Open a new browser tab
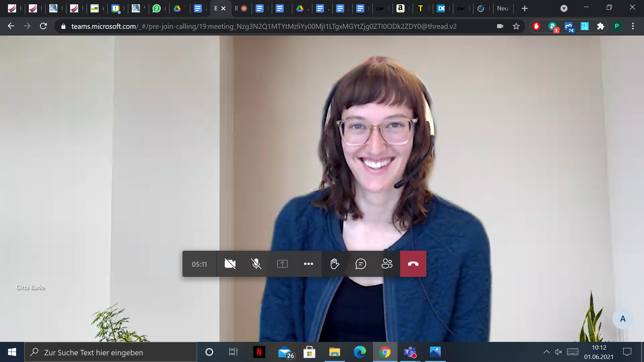Image resolution: width=644 pixels, height=362 pixels. (x=525, y=8)
